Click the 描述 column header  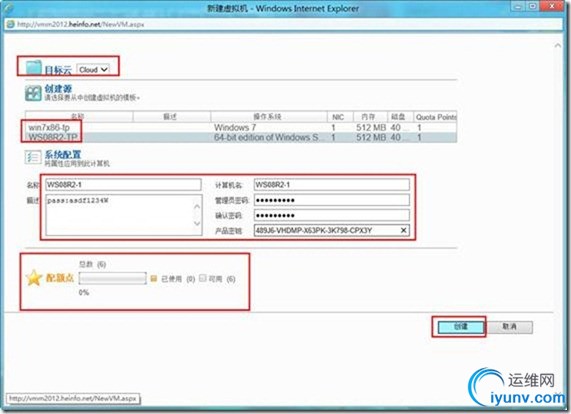click(172, 117)
